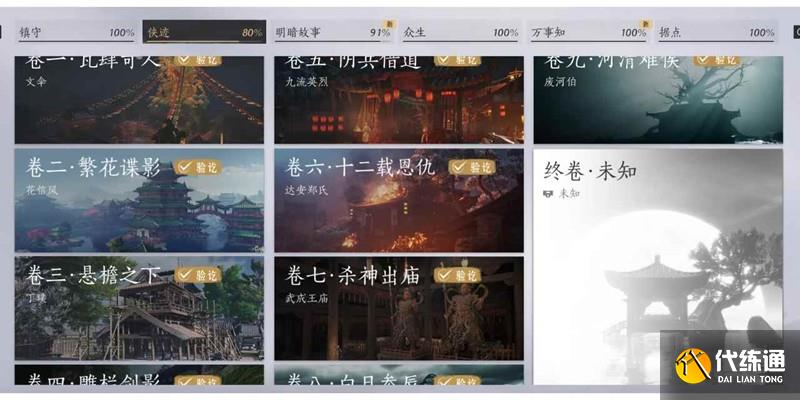
Task: Click the 验论 badge on the 九流英烈 card
Action: click(x=458, y=60)
